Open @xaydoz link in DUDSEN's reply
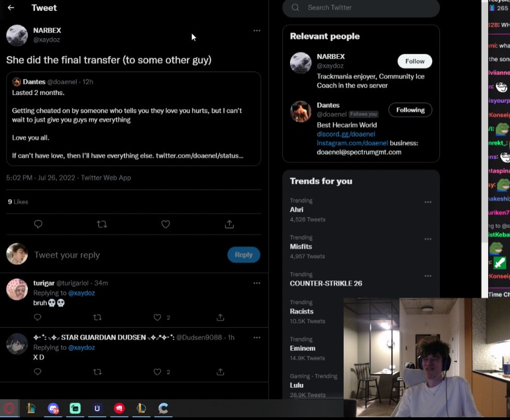This screenshot has height=420, width=510. 82,347
